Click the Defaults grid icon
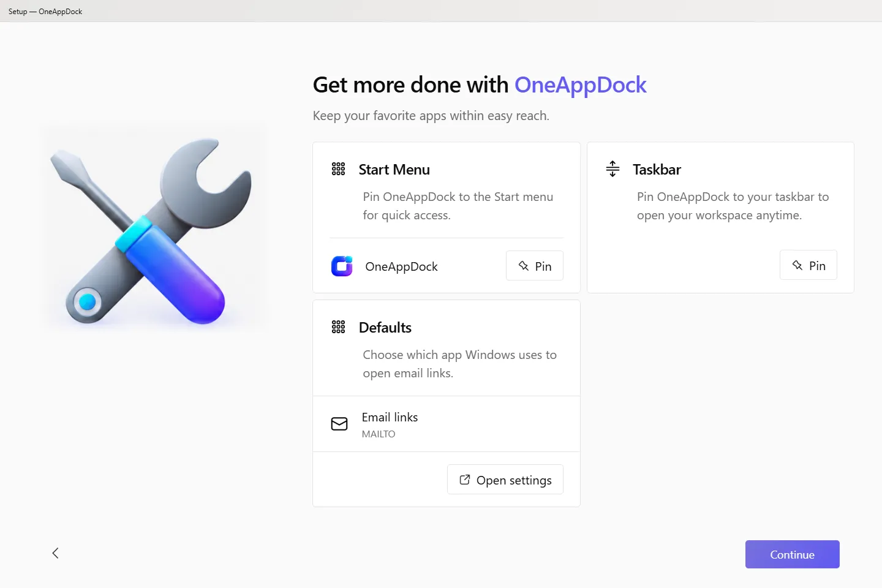This screenshot has height=588, width=882. click(x=338, y=327)
